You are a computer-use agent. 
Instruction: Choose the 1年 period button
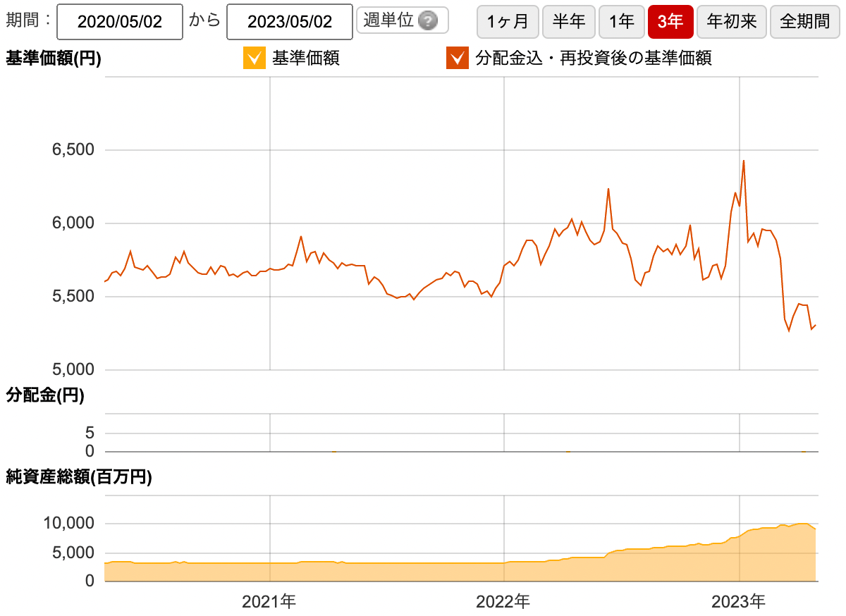pyautogui.click(x=621, y=21)
